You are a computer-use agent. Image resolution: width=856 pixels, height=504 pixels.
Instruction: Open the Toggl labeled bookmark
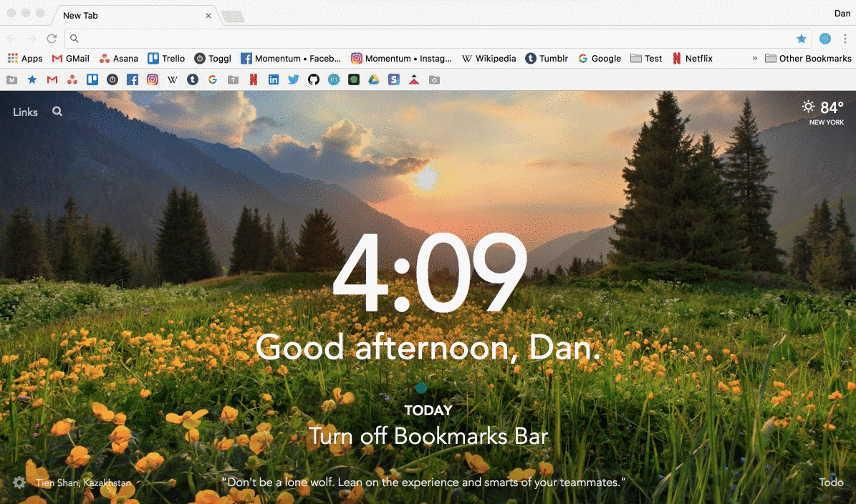pos(213,59)
